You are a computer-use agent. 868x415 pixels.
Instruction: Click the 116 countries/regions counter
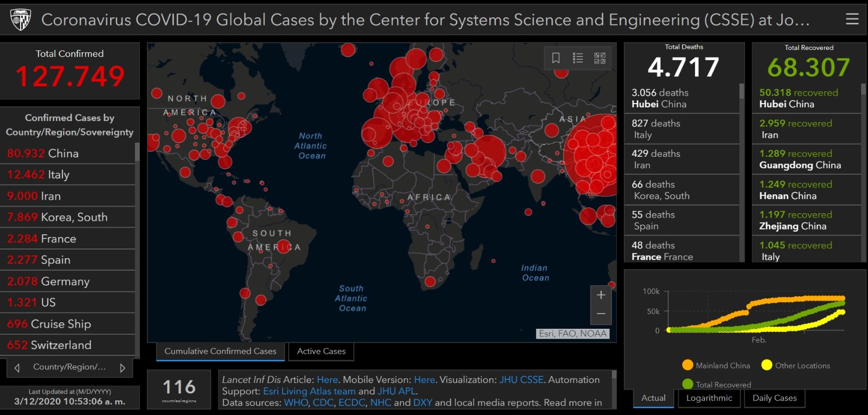click(179, 390)
